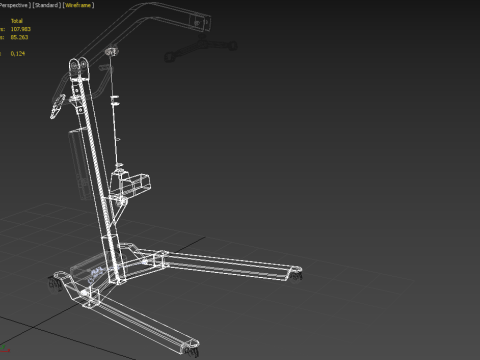Click the 107.983 statistics value
Viewport: 480px width, 360px height.
(x=21, y=29)
